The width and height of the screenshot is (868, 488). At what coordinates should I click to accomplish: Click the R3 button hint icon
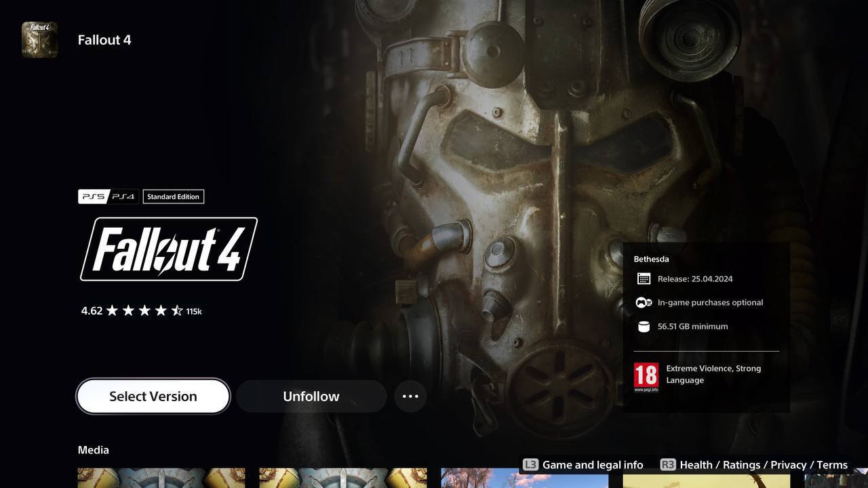click(668, 464)
